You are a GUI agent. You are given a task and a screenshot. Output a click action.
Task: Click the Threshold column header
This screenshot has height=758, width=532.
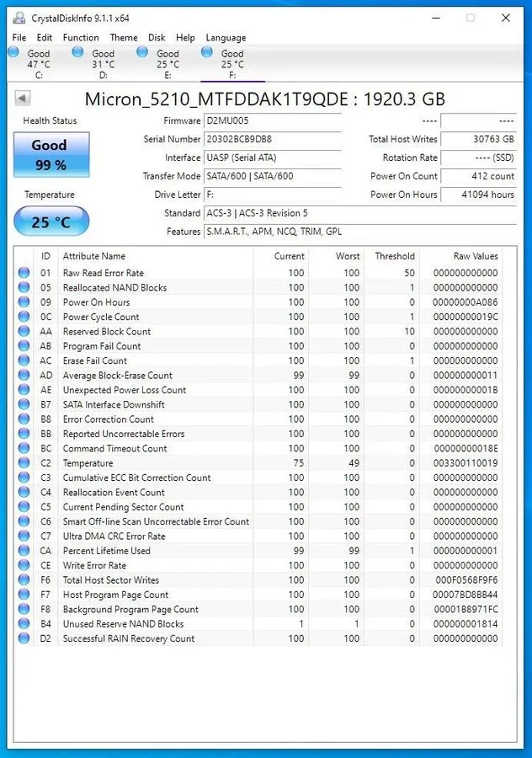[391, 256]
